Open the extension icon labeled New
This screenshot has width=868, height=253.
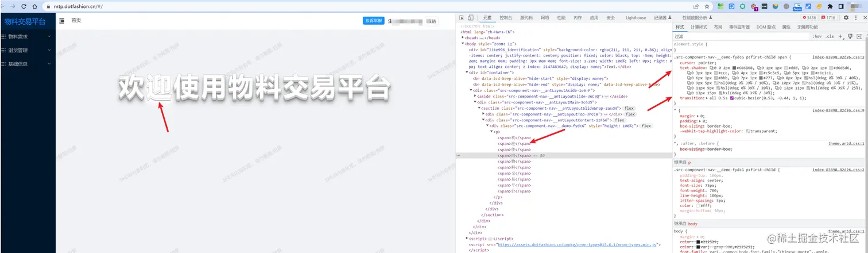pyautogui.click(x=797, y=6)
